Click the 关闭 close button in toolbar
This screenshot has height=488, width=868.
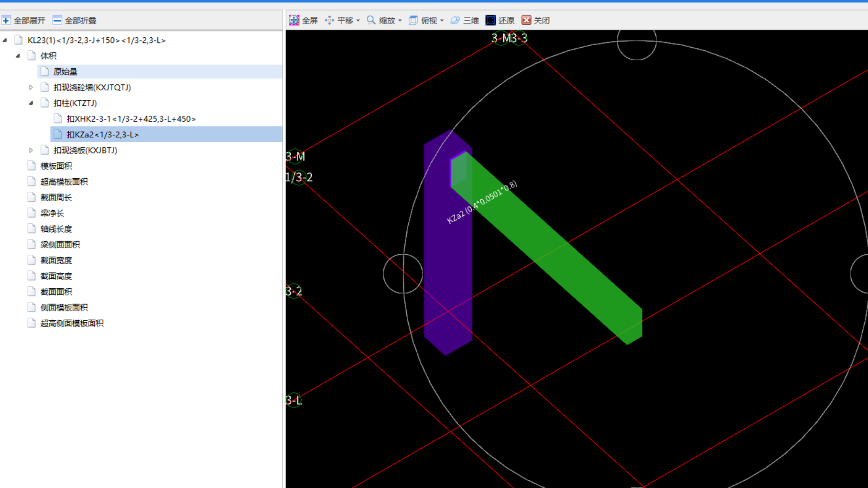coord(535,20)
